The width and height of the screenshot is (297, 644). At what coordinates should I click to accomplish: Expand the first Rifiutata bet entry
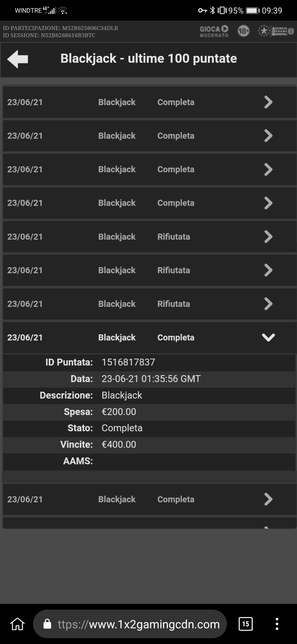pos(150,237)
